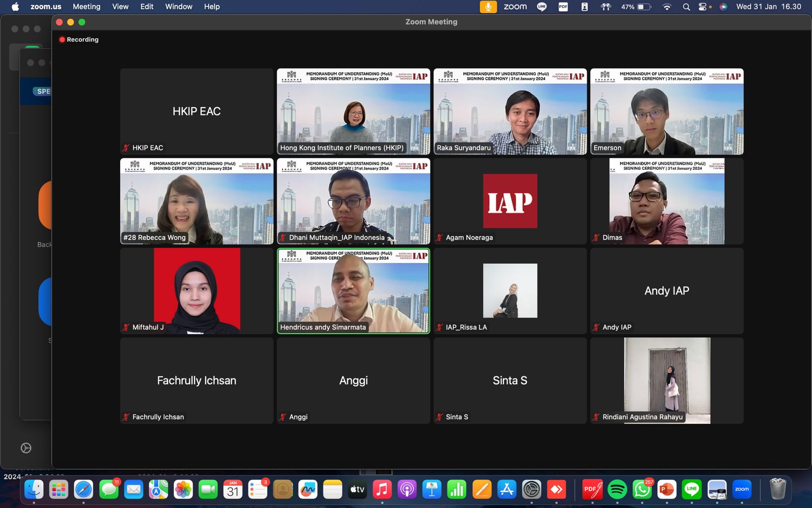Open the Help menu
Viewport: 812px width, 508px height.
[212, 7]
